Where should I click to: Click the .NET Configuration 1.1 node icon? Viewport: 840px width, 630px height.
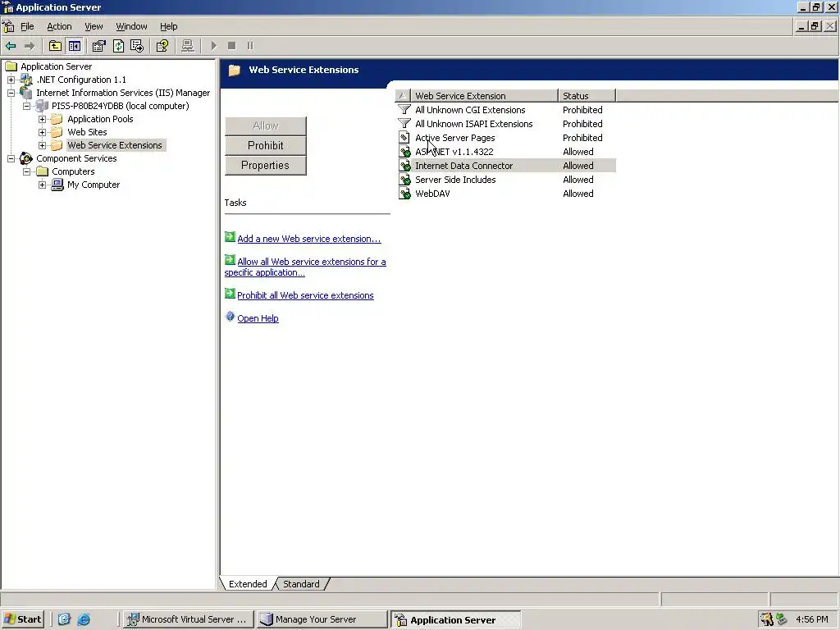pos(25,80)
